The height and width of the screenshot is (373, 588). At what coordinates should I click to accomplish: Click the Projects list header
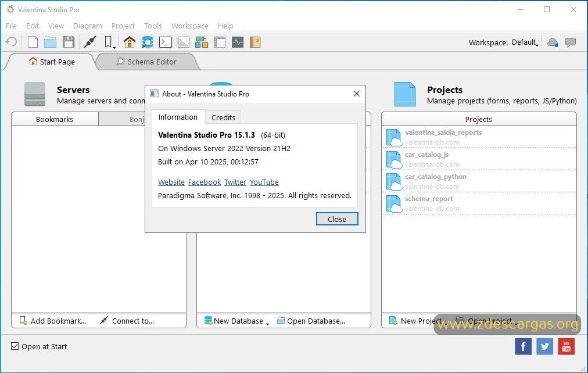479,119
